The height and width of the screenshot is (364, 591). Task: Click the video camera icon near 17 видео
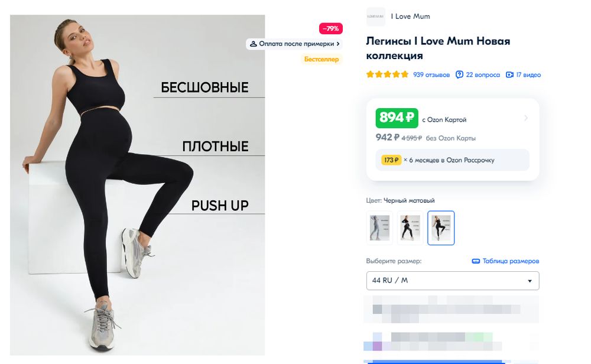[x=509, y=74]
